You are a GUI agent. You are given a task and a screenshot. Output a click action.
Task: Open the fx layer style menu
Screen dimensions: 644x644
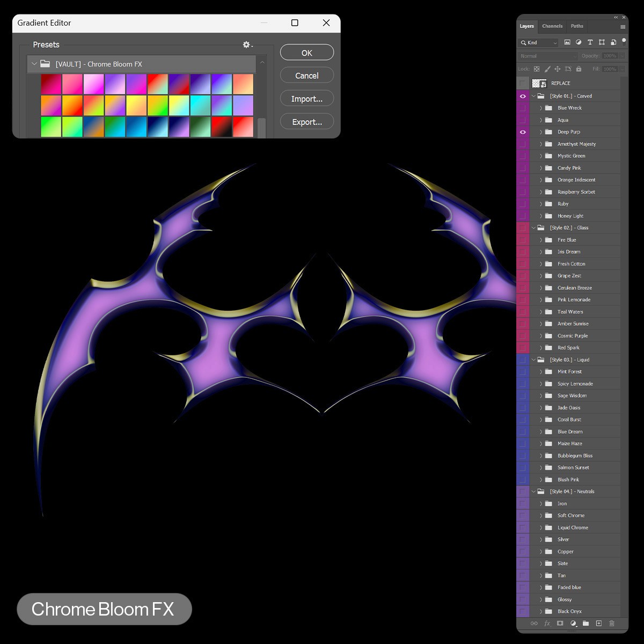coord(547,624)
